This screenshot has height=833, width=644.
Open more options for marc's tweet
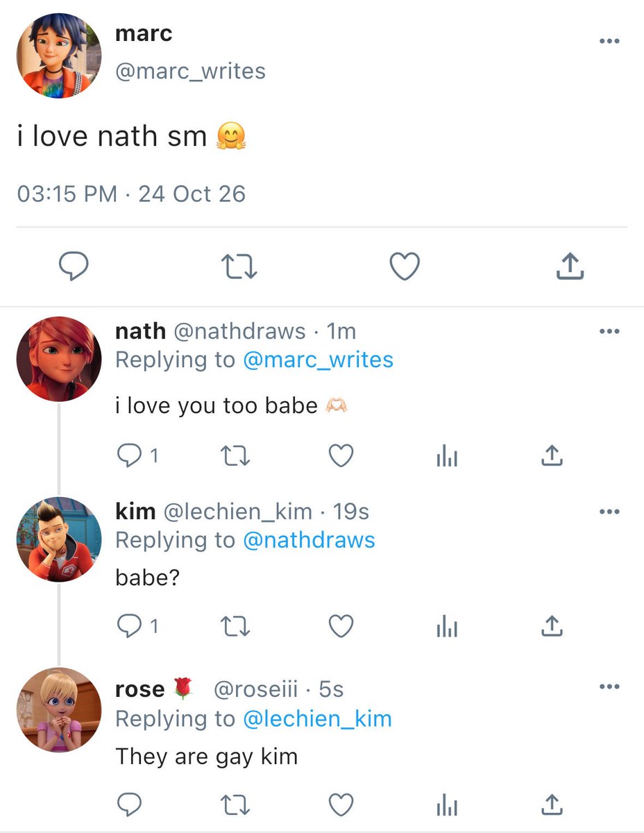tap(609, 41)
